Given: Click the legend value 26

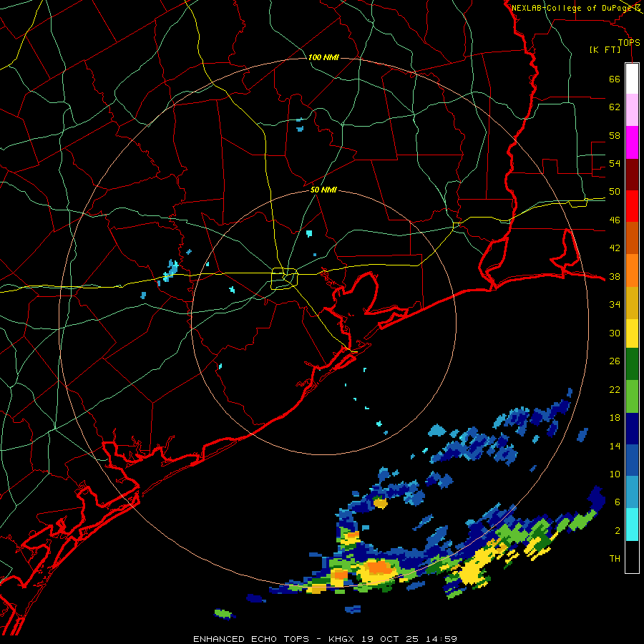Looking at the screenshot, I should click(x=615, y=361).
